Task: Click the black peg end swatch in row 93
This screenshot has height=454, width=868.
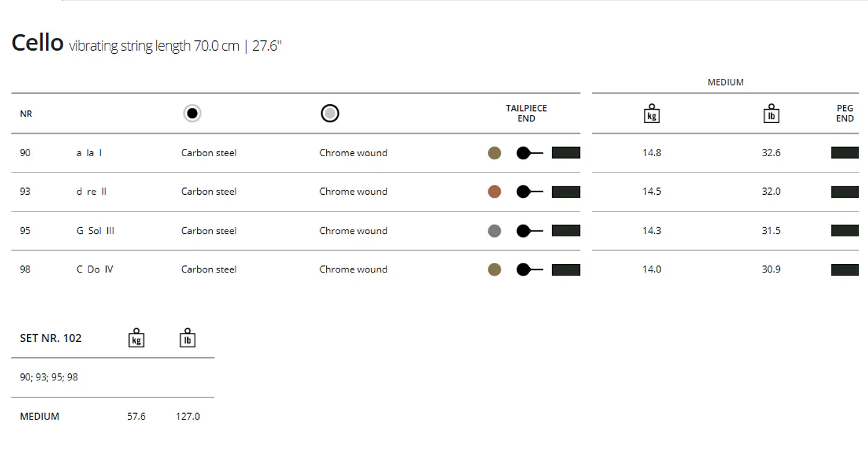Action: pyautogui.click(x=845, y=192)
